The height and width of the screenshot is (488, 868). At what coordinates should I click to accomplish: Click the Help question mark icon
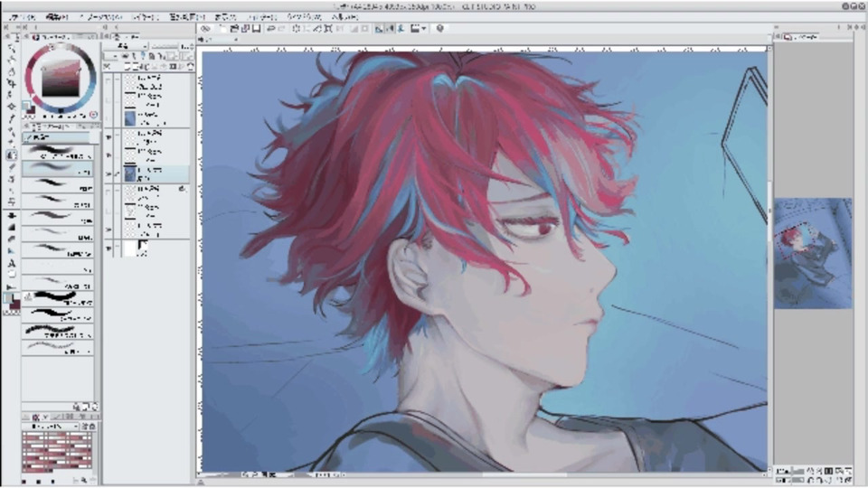point(439,28)
